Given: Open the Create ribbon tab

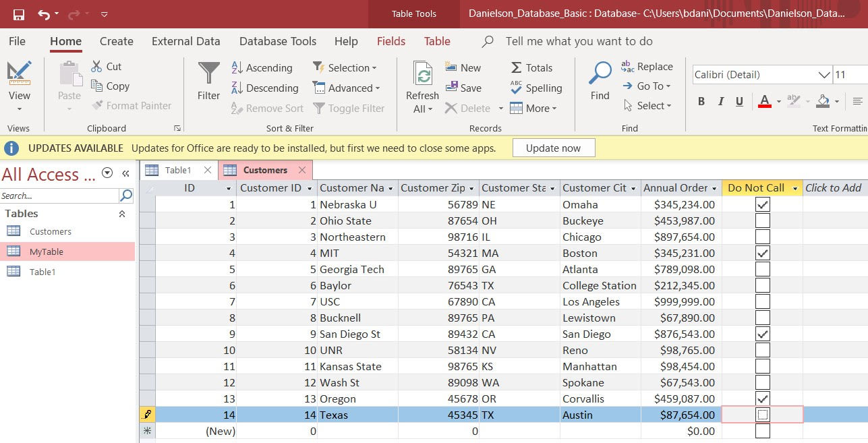Looking at the screenshot, I should coord(116,41).
